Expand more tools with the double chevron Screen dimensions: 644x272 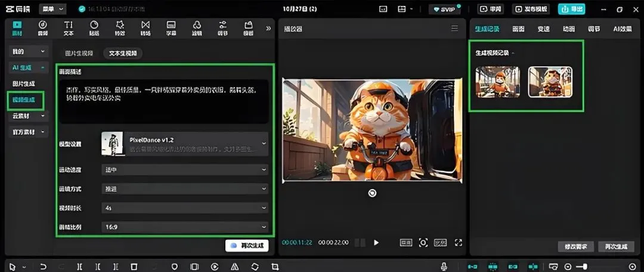(268, 29)
